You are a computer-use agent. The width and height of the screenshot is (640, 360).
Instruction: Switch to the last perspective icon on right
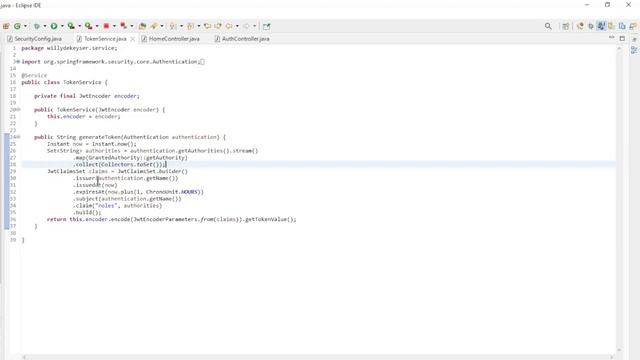pyautogui.click(x=633, y=26)
